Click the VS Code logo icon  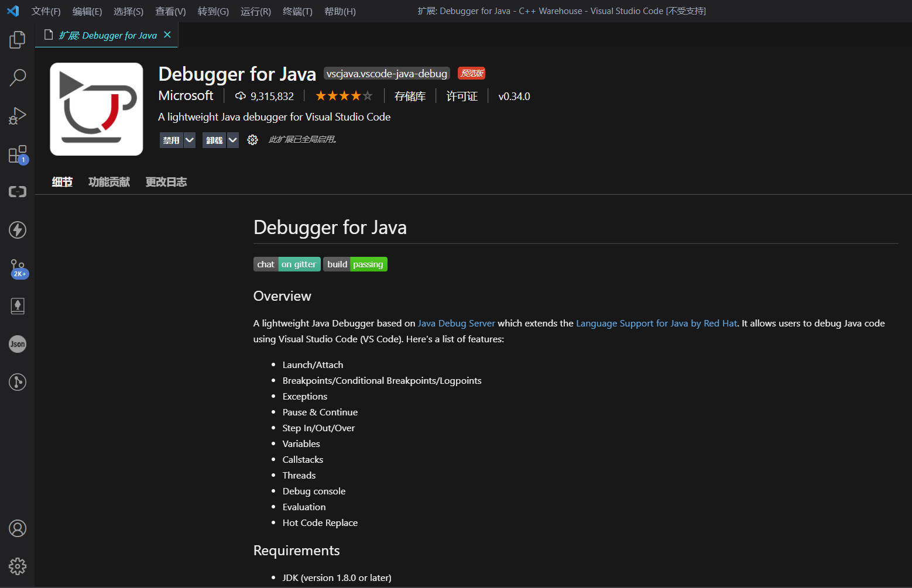tap(13, 11)
